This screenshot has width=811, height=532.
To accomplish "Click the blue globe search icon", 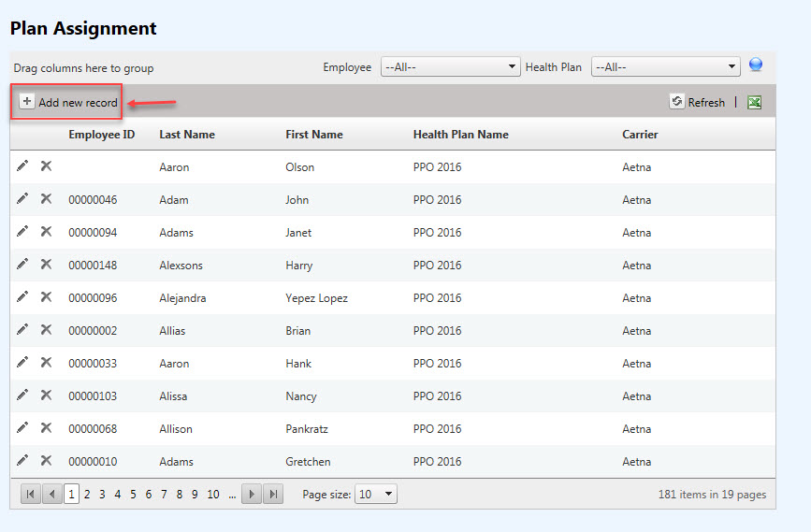I will pos(756,65).
